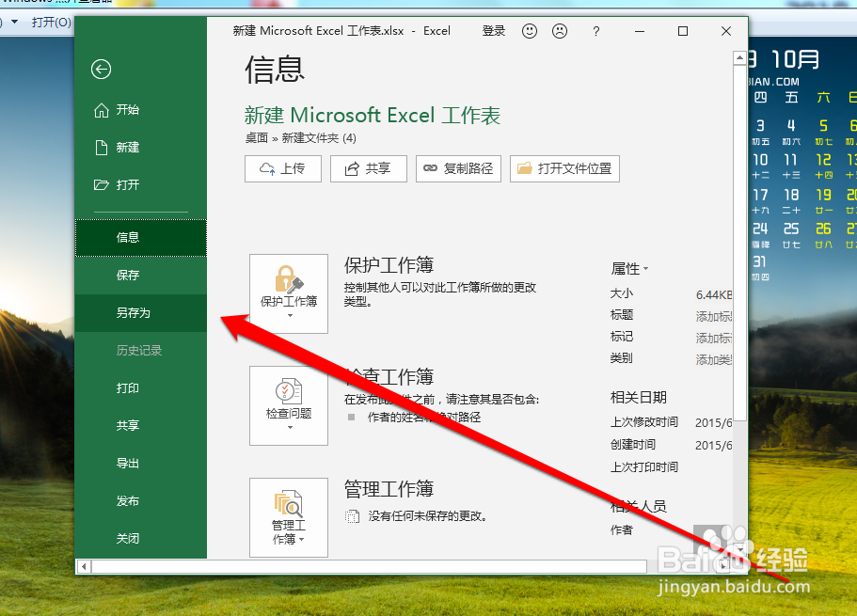Image resolution: width=857 pixels, height=616 pixels.
Task: Click the 添加标记 tag field
Action: click(714, 339)
